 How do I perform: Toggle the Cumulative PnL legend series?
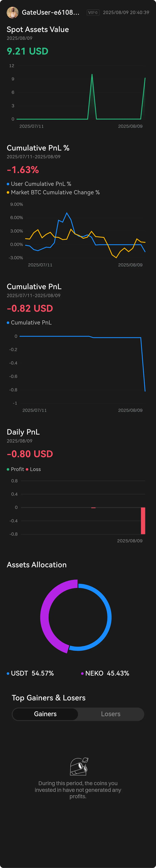click(x=29, y=322)
